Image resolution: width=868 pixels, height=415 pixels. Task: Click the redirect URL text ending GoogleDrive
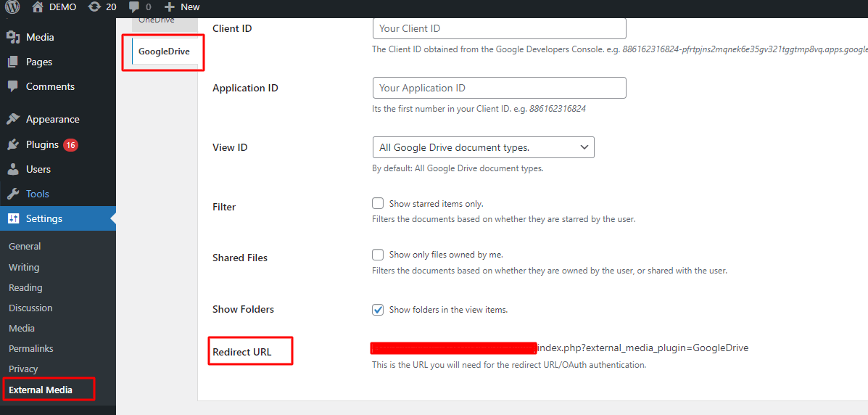[642, 348]
